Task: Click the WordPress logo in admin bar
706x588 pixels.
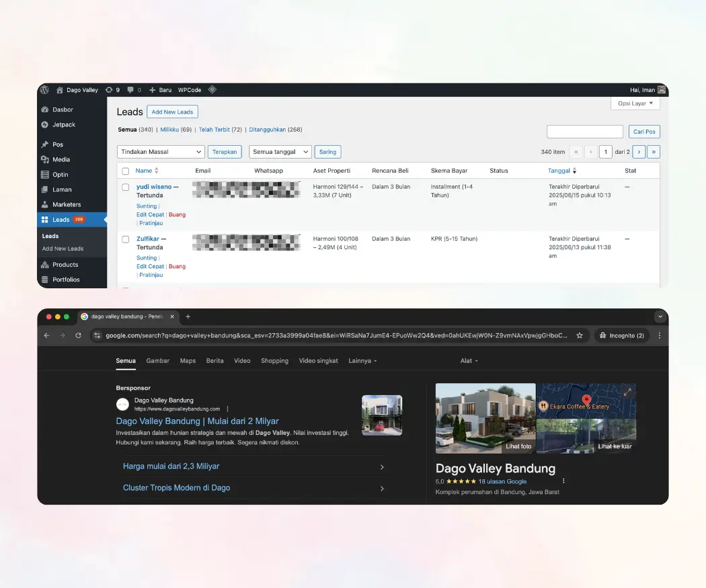Action: [x=44, y=90]
